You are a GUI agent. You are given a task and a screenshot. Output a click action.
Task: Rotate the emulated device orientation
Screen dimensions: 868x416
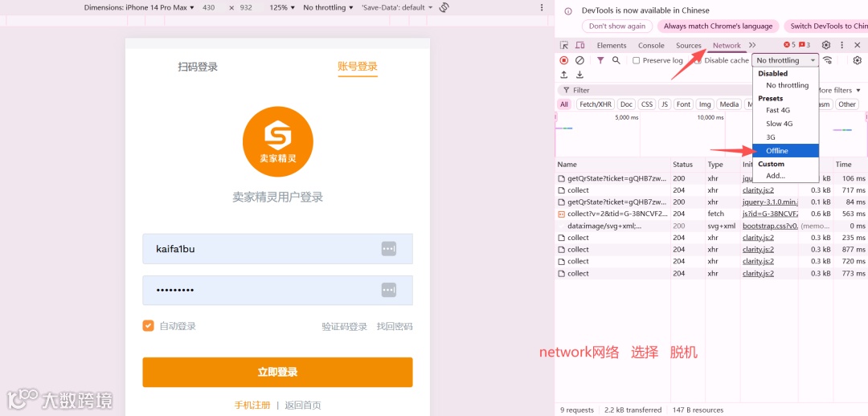[444, 8]
